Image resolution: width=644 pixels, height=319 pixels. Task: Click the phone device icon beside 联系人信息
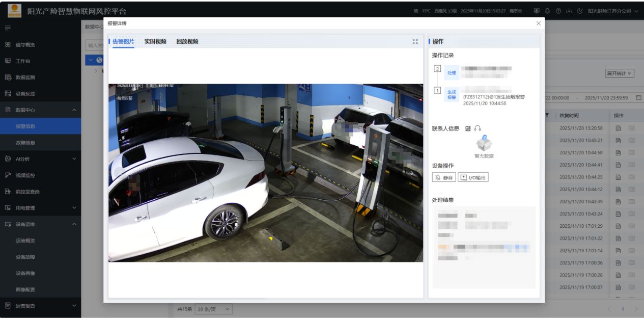468,128
